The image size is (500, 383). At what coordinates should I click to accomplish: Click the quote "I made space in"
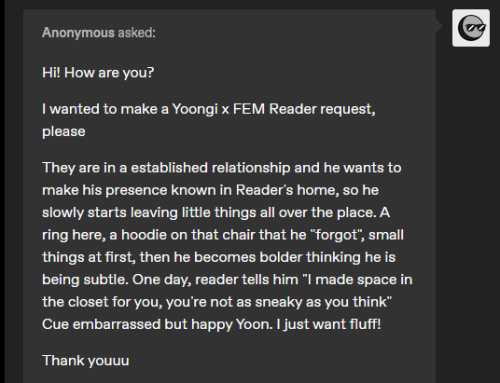(357, 280)
